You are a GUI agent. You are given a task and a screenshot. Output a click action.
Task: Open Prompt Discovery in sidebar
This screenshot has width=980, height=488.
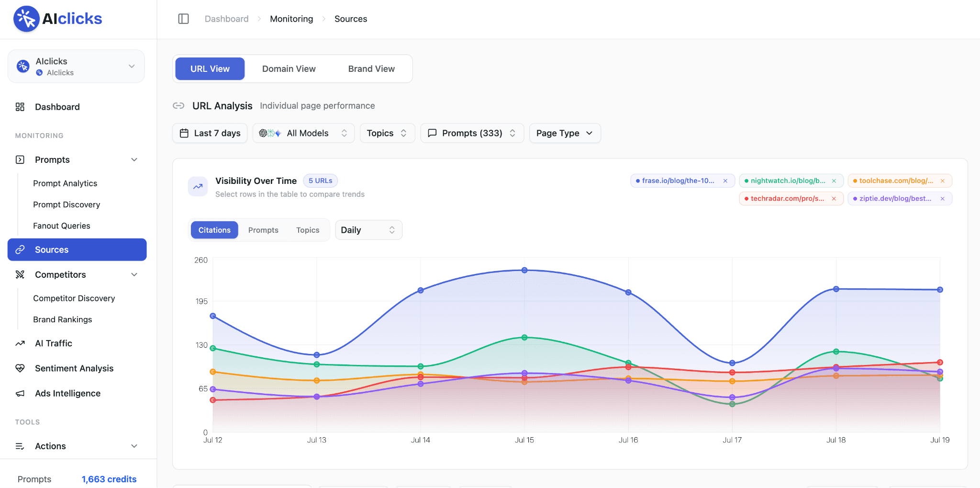tap(67, 204)
